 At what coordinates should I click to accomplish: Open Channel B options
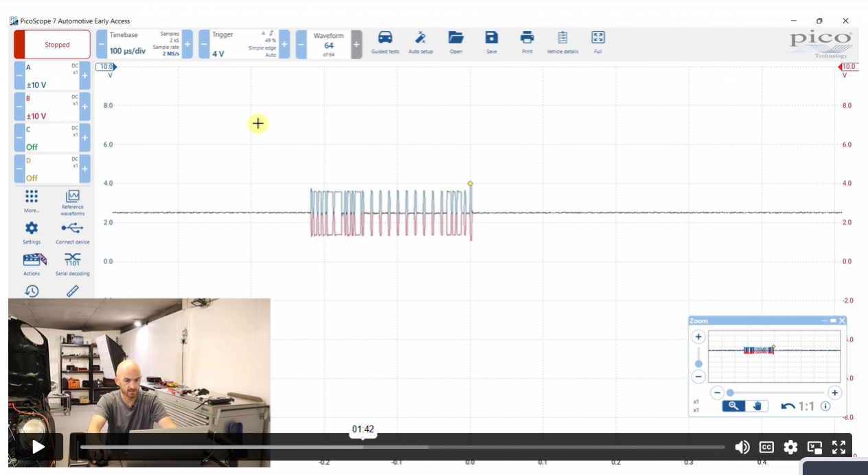pos(52,107)
